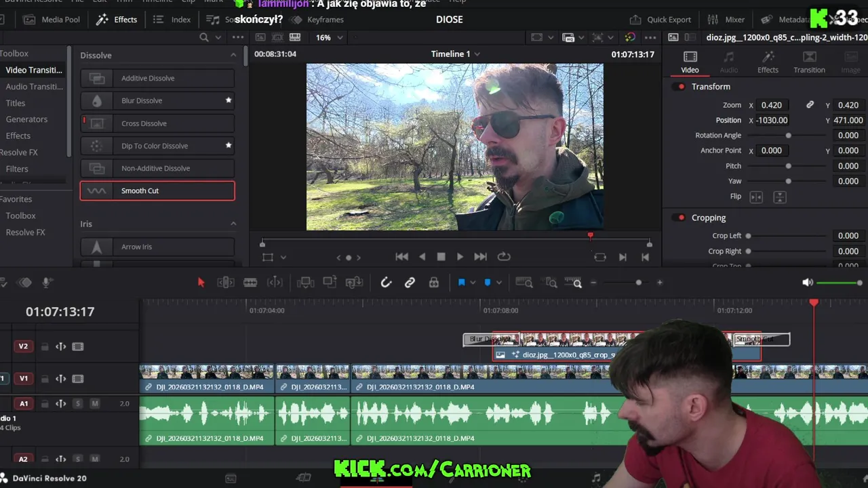Toggle Snapping magnet icon
868x488 pixels.
tap(386, 283)
